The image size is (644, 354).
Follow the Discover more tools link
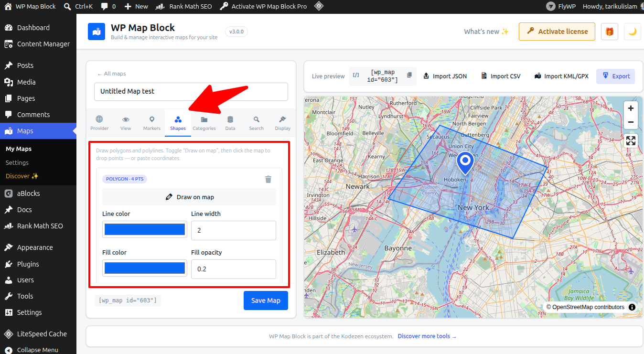(427, 336)
